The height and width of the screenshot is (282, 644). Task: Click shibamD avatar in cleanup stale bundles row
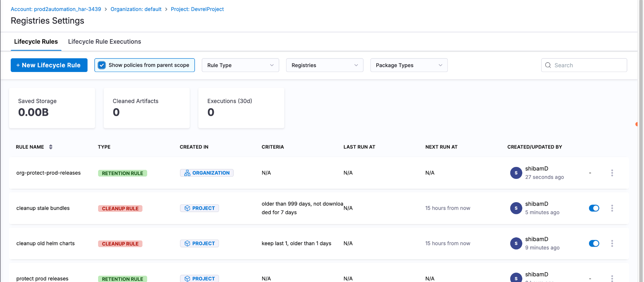[x=516, y=208]
